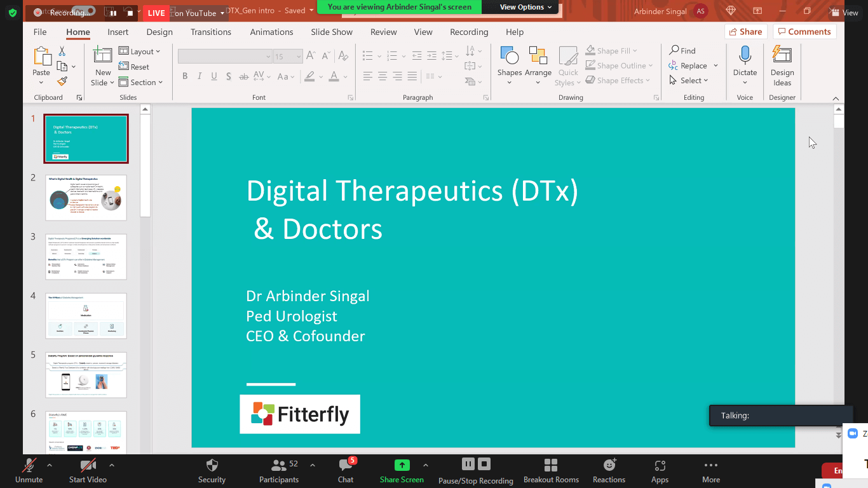
Task: Open Design Ideas pane
Action: coord(782,65)
